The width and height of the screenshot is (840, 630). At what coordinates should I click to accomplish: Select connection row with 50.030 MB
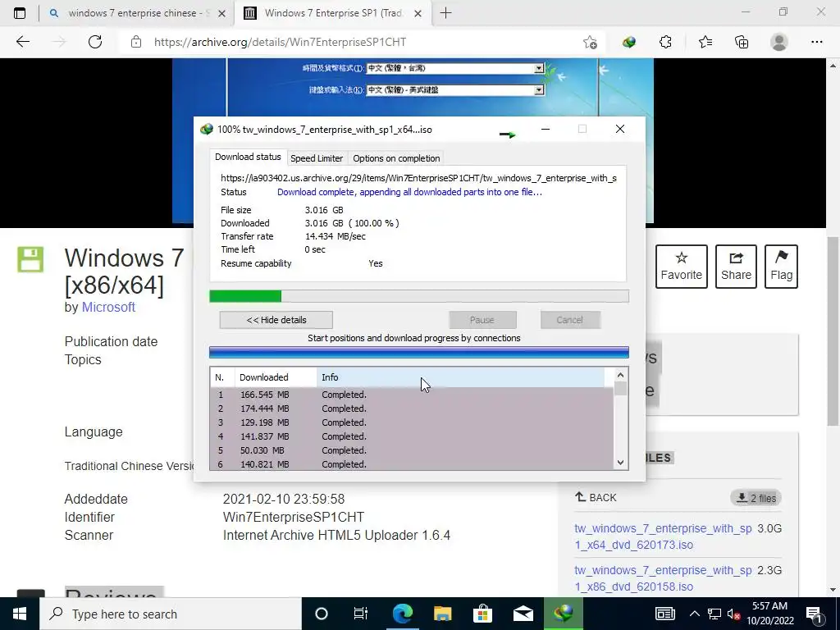pyautogui.click(x=412, y=450)
